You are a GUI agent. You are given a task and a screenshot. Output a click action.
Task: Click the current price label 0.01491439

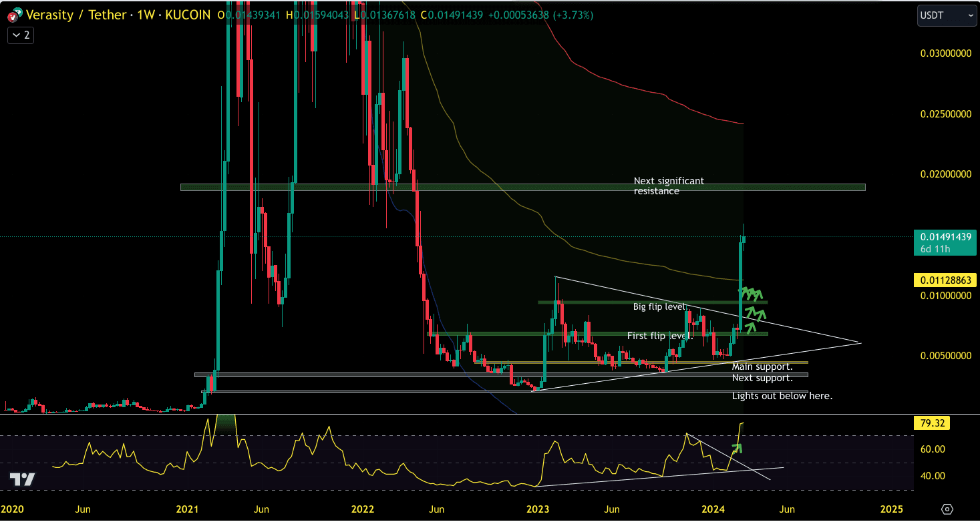coord(944,236)
